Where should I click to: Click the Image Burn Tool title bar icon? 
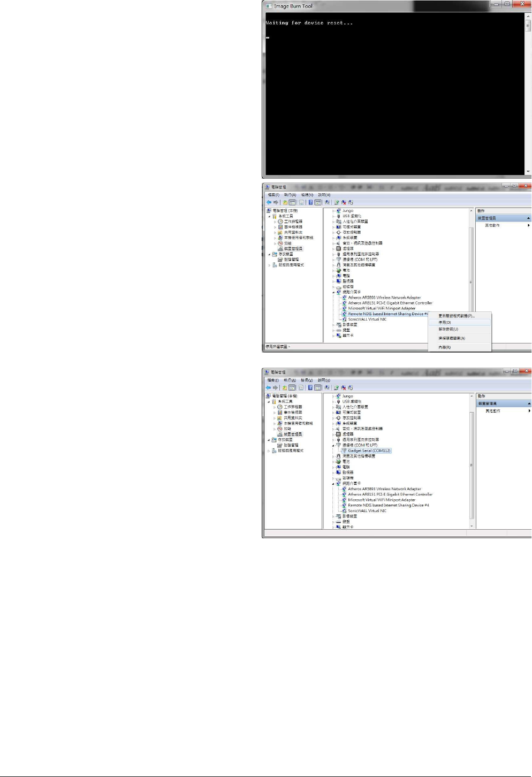[269, 6]
